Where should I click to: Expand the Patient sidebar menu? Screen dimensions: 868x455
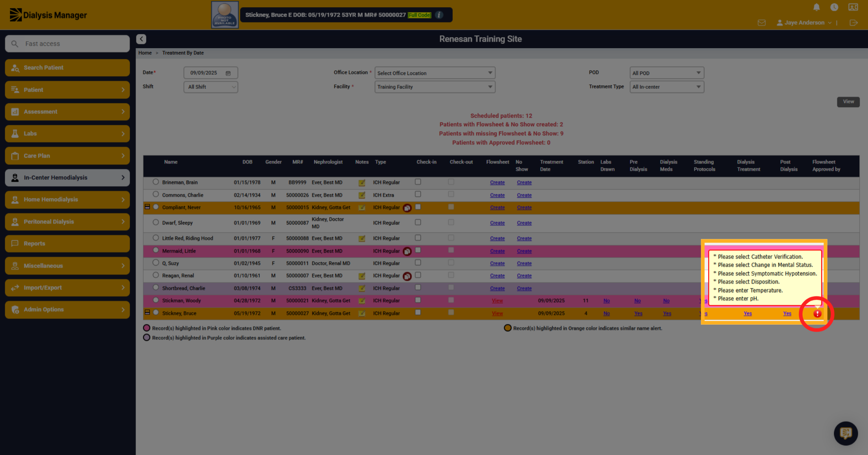[67, 90]
